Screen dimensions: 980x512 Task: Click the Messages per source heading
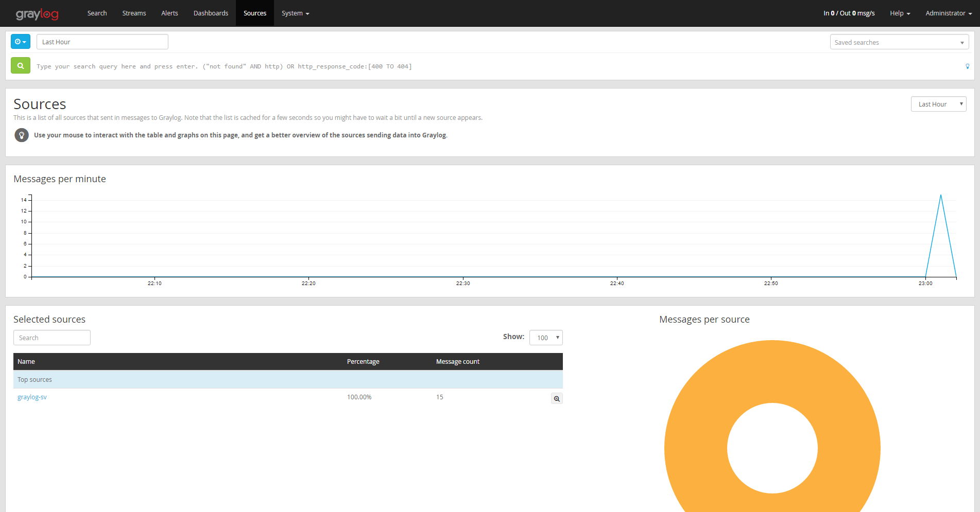(x=704, y=320)
